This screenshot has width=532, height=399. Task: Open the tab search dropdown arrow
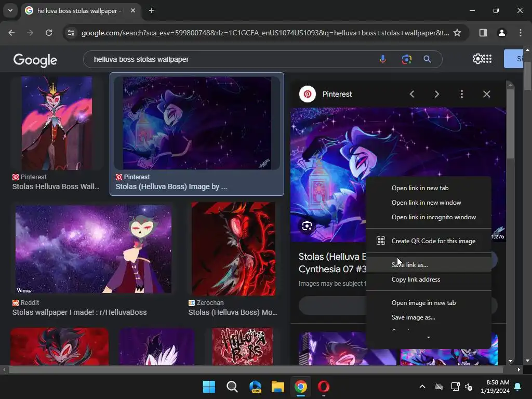(x=10, y=10)
